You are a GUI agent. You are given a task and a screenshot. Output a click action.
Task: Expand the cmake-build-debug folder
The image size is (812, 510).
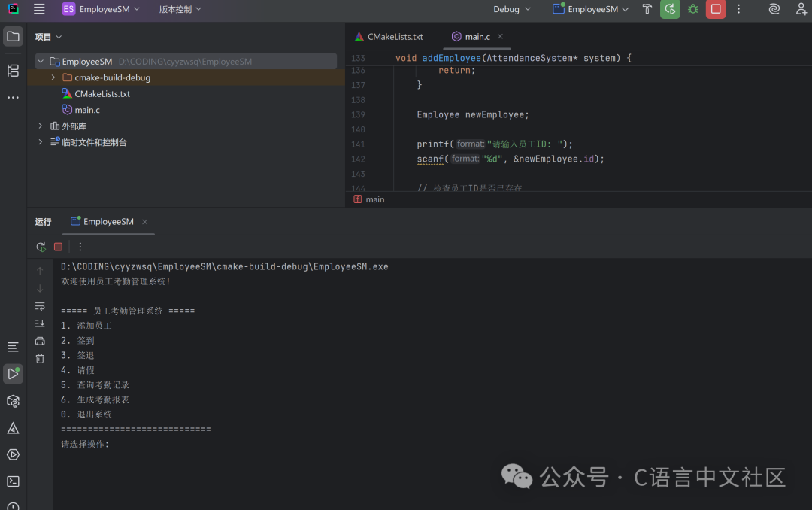(53, 77)
